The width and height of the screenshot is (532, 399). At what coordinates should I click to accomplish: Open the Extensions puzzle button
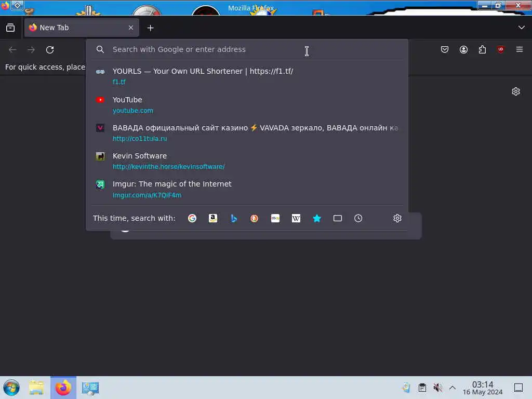pyautogui.click(x=482, y=50)
